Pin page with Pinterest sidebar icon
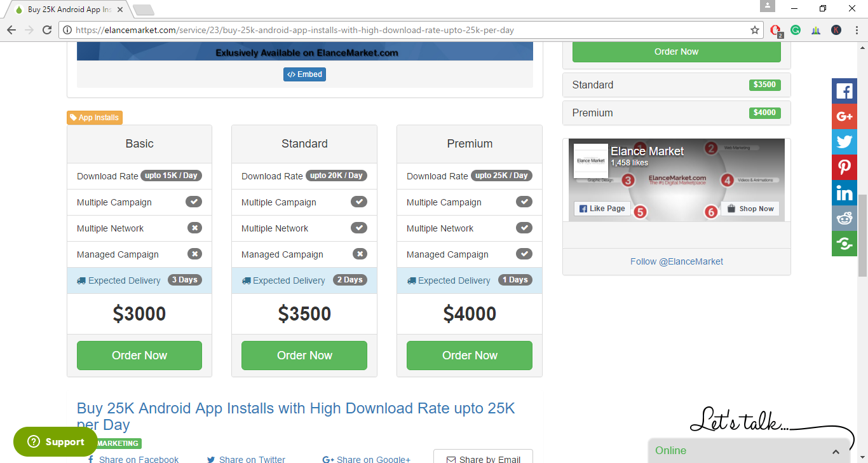 click(844, 167)
